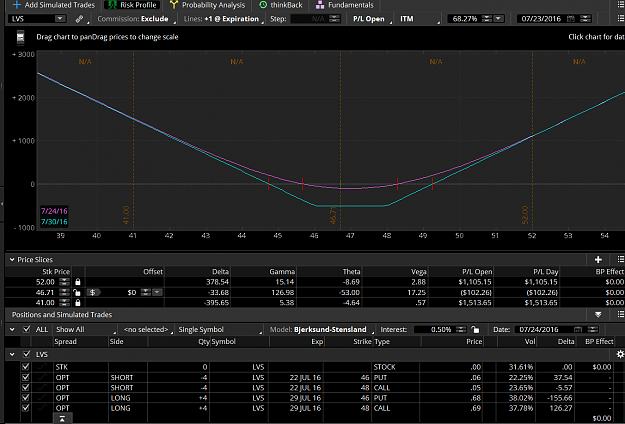The image size is (625, 424).
Task: Click the list icon at right of settings toolbar
Action: point(621,18)
